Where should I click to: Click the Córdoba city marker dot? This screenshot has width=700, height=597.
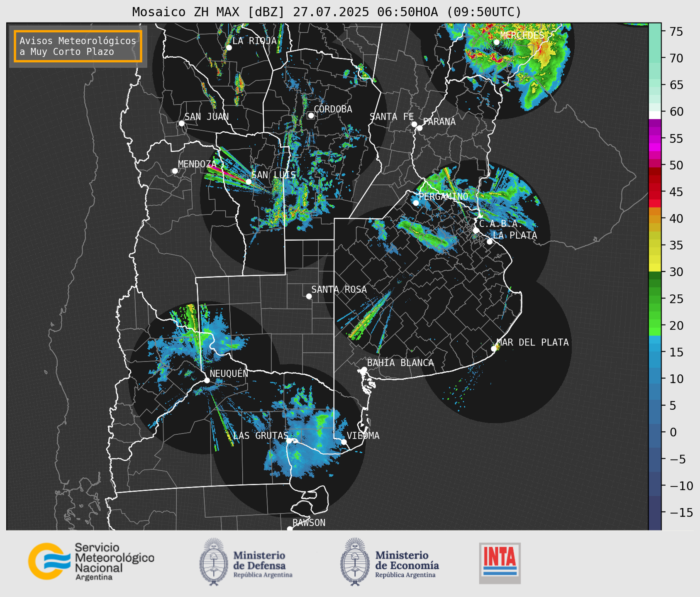[311, 115]
